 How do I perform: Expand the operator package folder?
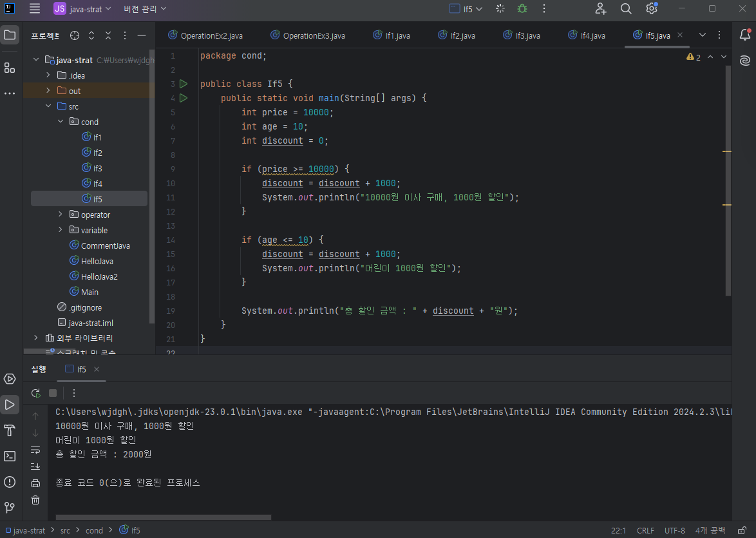coord(61,215)
